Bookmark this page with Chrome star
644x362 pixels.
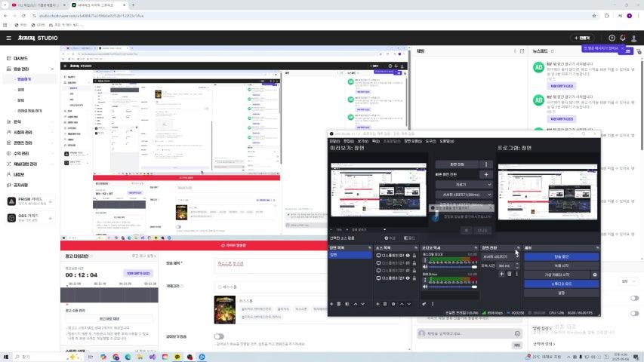(594, 16)
